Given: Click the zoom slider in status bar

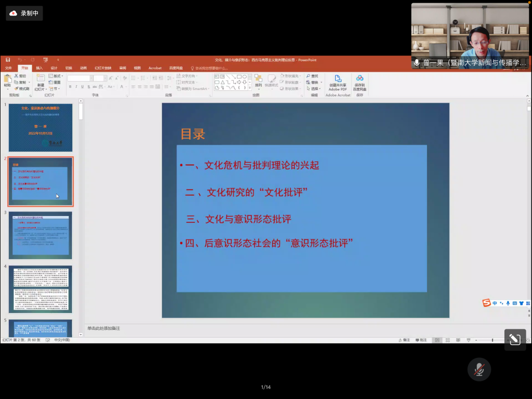Looking at the screenshot, I should pos(493,340).
